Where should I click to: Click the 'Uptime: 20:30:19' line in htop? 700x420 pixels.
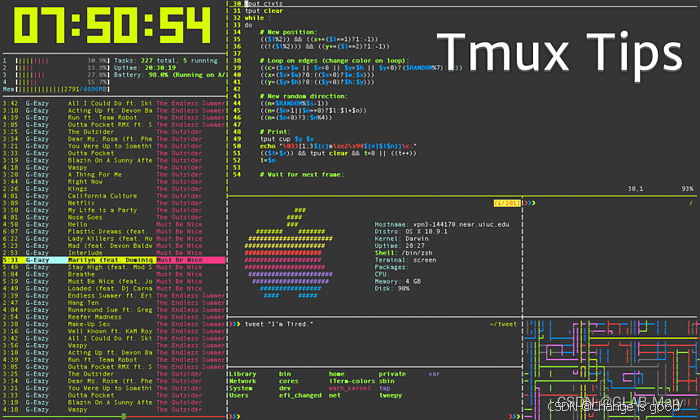145,68
